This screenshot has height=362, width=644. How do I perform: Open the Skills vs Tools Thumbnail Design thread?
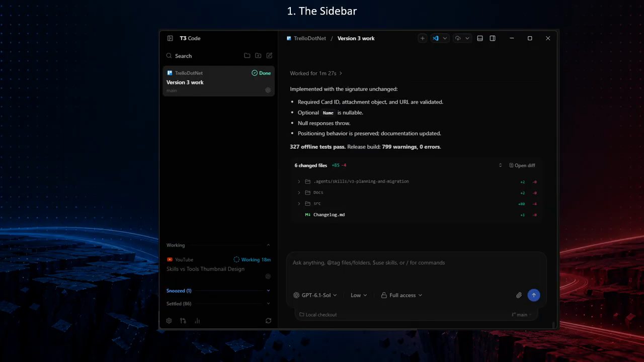click(x=218, y=268)
